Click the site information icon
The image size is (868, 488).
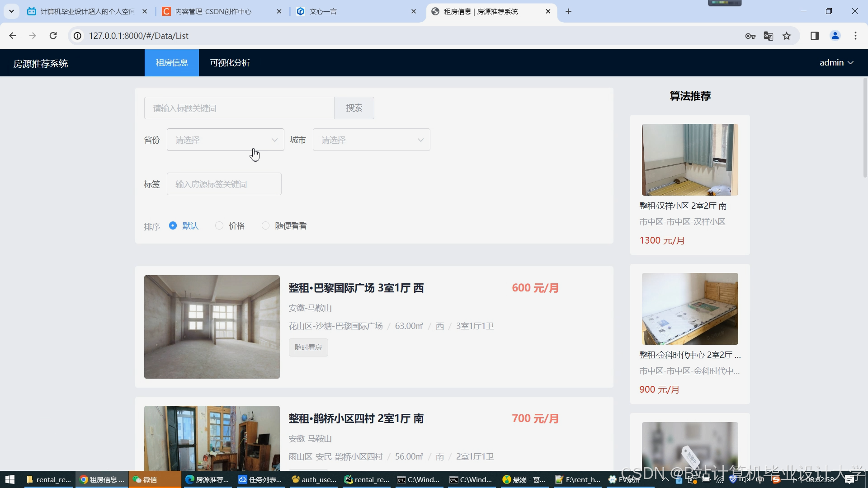pos(78,36)
